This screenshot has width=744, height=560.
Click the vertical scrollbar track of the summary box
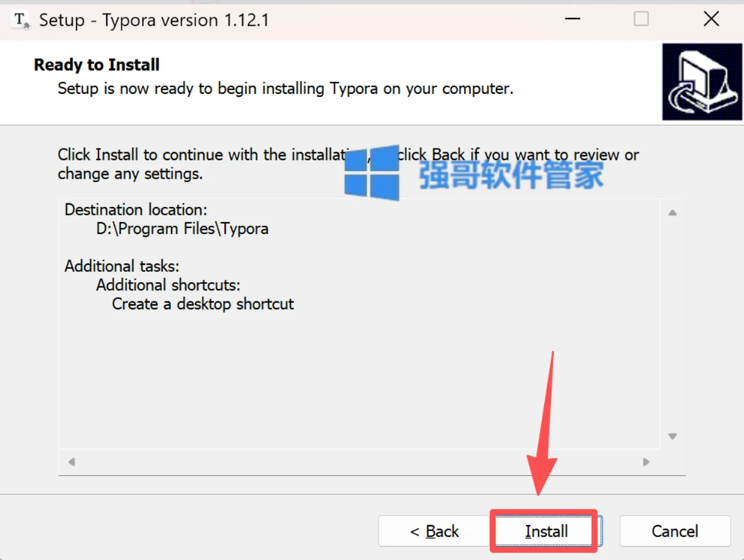point(672,324)
